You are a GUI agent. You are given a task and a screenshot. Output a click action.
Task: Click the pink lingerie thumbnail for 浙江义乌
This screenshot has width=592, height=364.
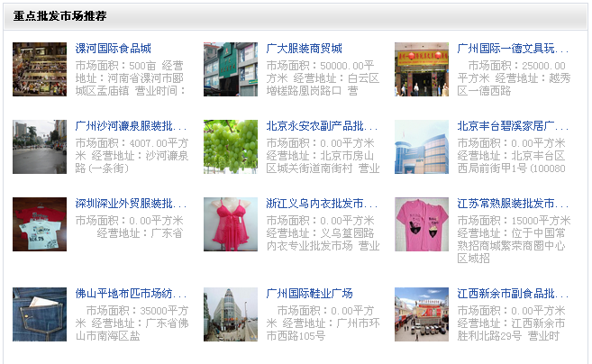pos(231,224)
